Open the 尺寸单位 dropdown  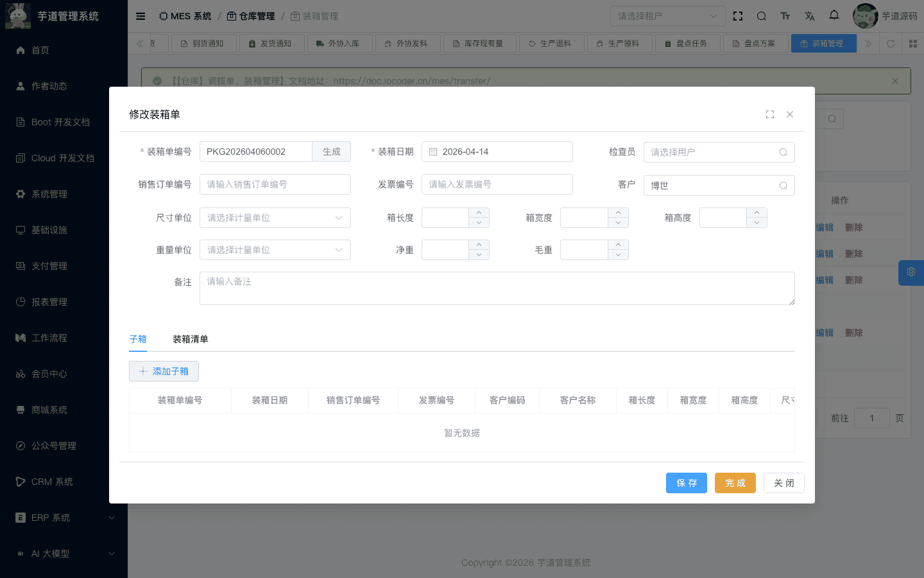[275, 218]
